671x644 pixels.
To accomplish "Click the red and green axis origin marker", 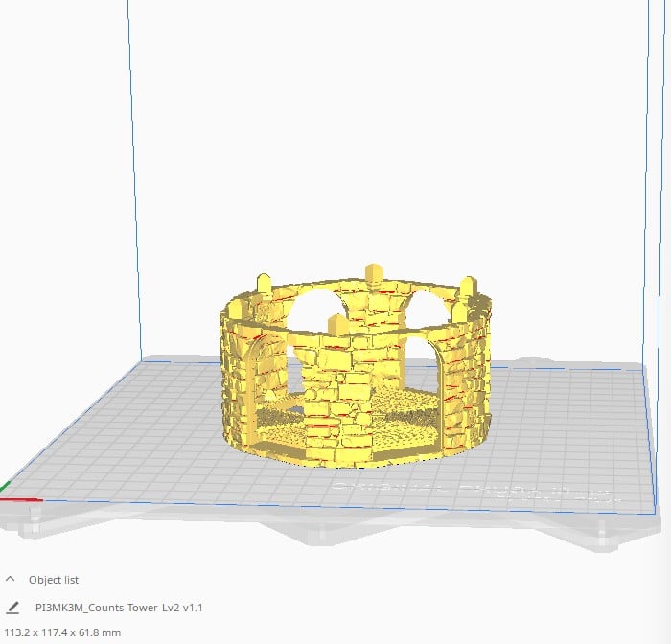I will [6, 495].
